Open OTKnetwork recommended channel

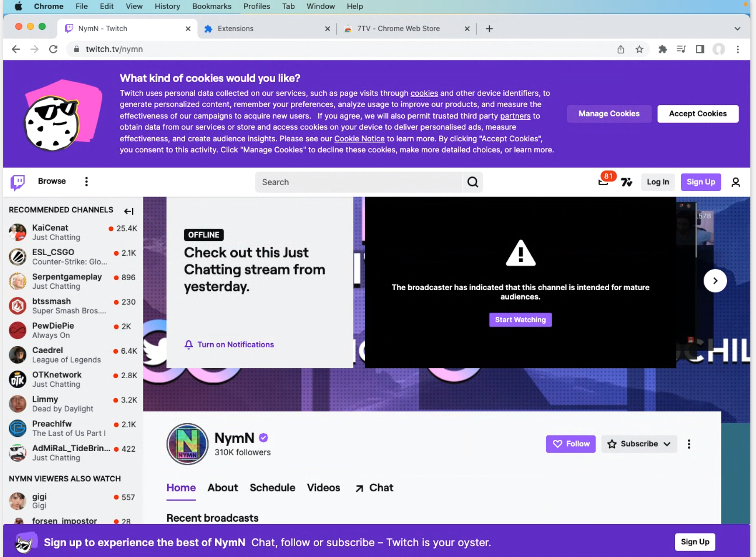(73, 380)
